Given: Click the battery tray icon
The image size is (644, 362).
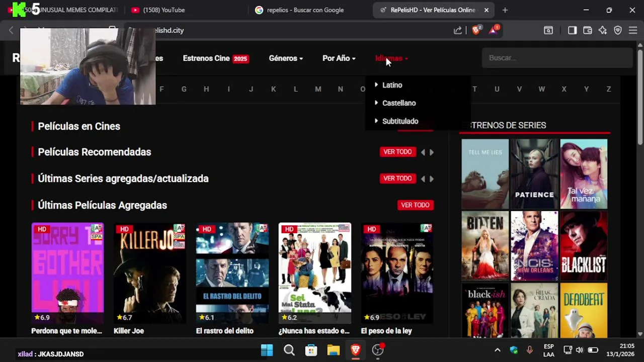Looking at the screenshot, I should click(593, 350).
